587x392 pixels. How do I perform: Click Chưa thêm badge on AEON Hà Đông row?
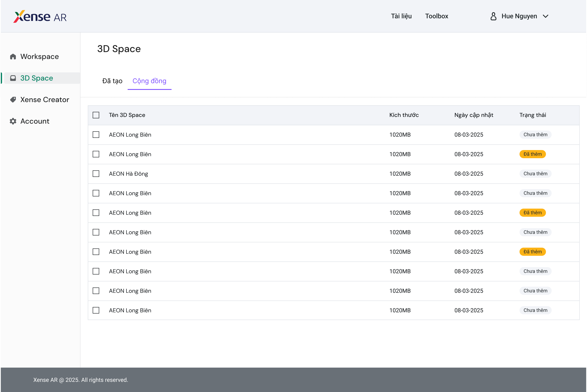coord(535,174)
